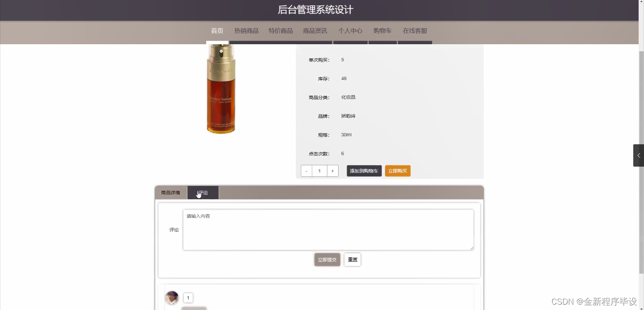Go to 个人中心 personal center

[x=350, y=30]
